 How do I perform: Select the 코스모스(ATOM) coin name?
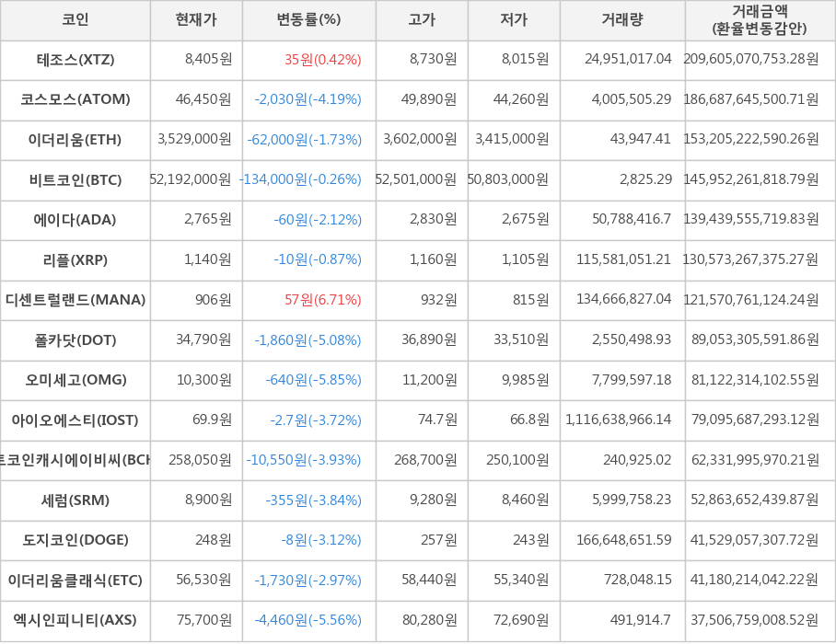tap(75, 99)
